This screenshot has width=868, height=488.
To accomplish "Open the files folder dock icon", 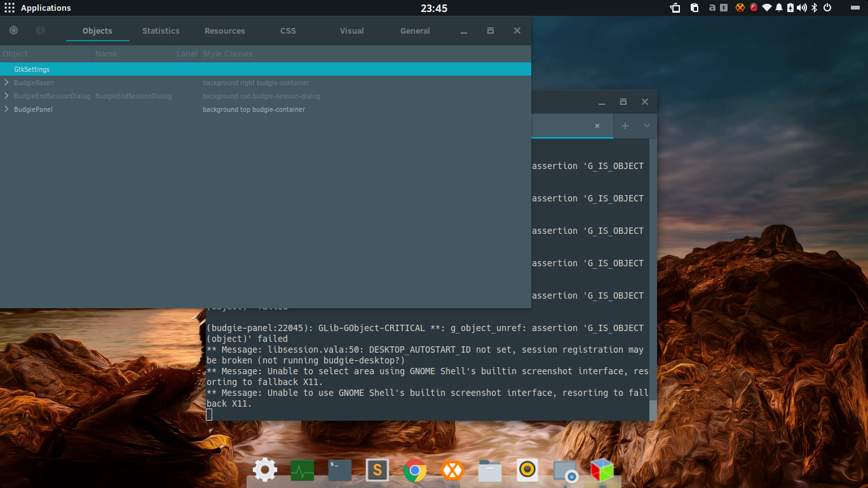I will (x=490, y=470).
